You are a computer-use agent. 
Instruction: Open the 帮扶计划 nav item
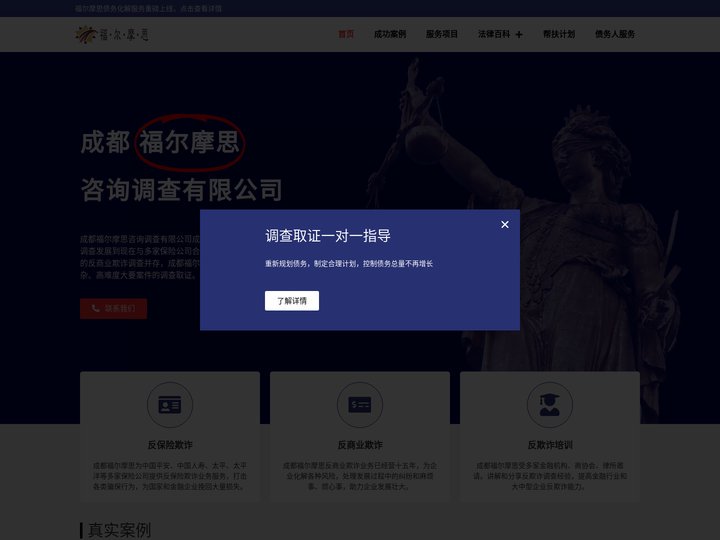click(559, 34)
